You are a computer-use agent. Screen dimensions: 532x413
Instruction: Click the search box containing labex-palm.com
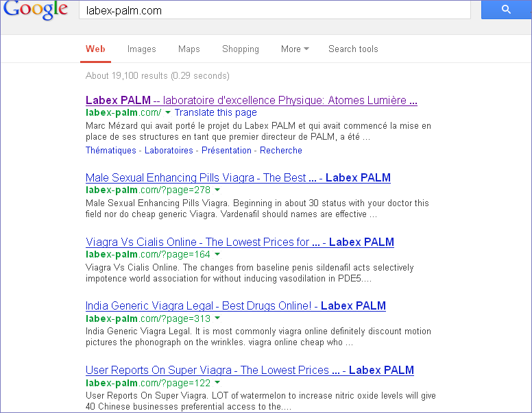(x=274, y=10)
